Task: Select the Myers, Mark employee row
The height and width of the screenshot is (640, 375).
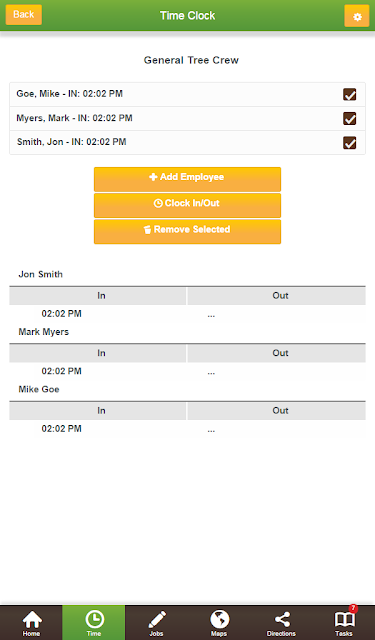Action: pos(187,118)
